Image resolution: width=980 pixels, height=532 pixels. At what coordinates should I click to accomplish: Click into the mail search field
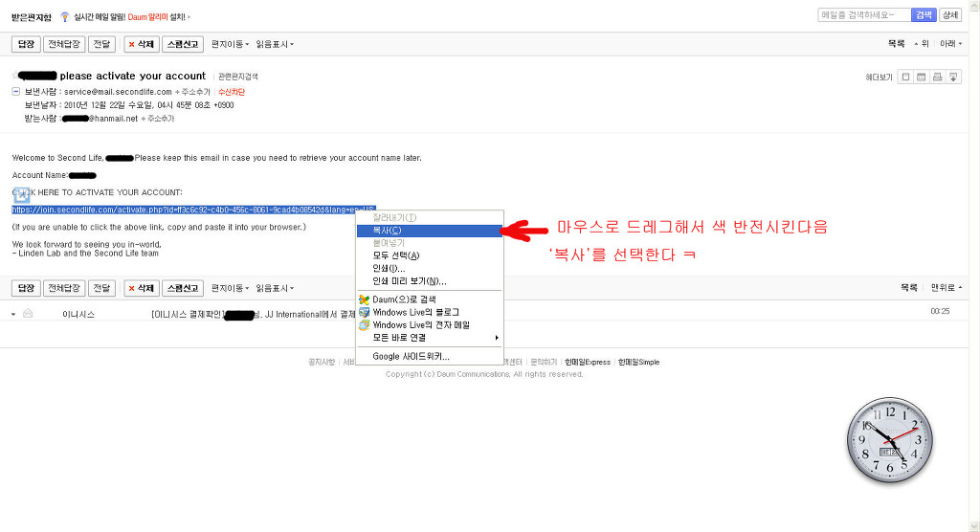tap(864, 15)
